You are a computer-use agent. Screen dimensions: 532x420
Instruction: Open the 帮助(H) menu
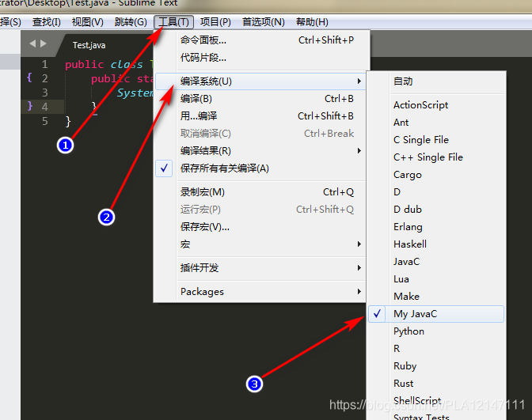(x=312, y=22)
